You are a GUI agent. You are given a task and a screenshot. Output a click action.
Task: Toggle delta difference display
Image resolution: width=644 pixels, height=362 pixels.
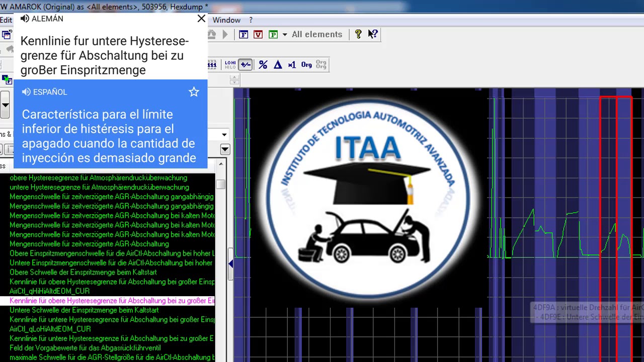pyautogui.click(x=278, y=64)
